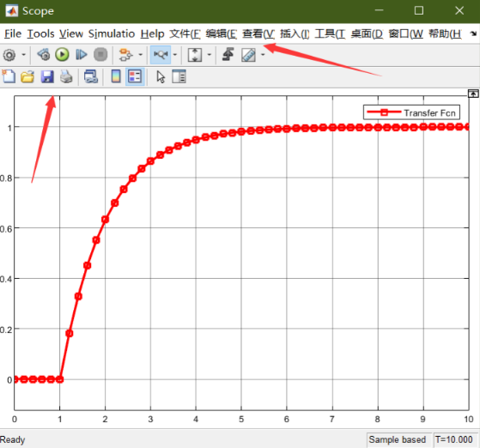Click the green Run simulation button
Screen dimensions: 480x448
[62, 55]
